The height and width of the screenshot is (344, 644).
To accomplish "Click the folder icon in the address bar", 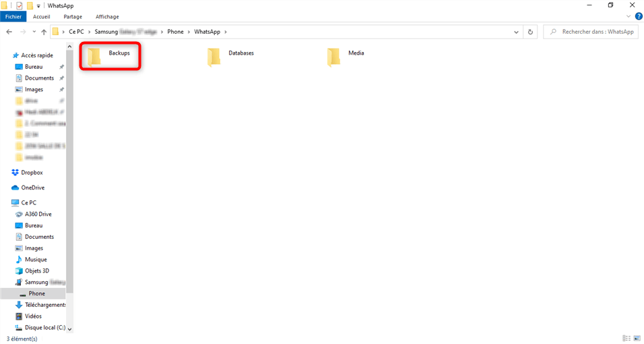I will click(x=55, y=32).
